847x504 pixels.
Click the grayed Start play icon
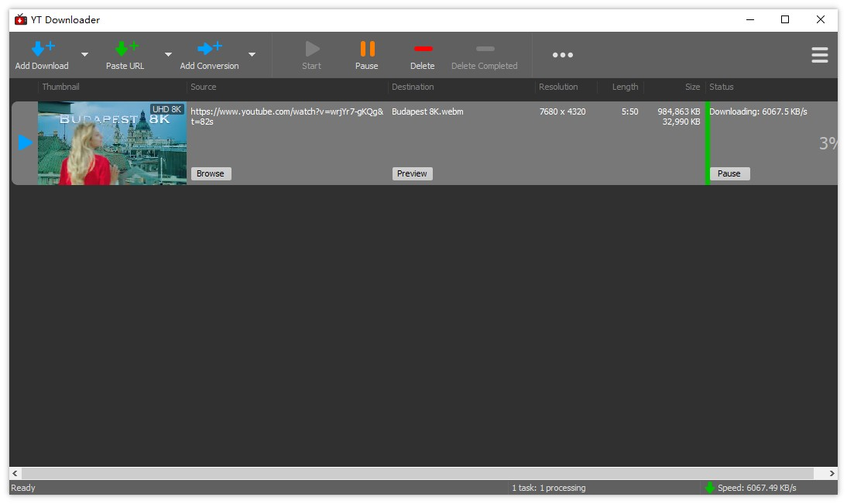click(312, 49)
